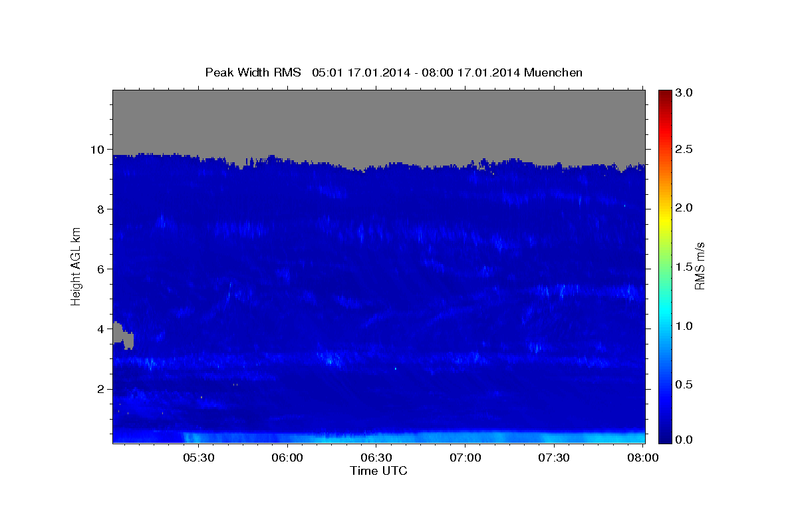This screenshot has width=798, height=532.
Task: Click the 0.5 value on colorbar scale
Action: tap(685, 384)
